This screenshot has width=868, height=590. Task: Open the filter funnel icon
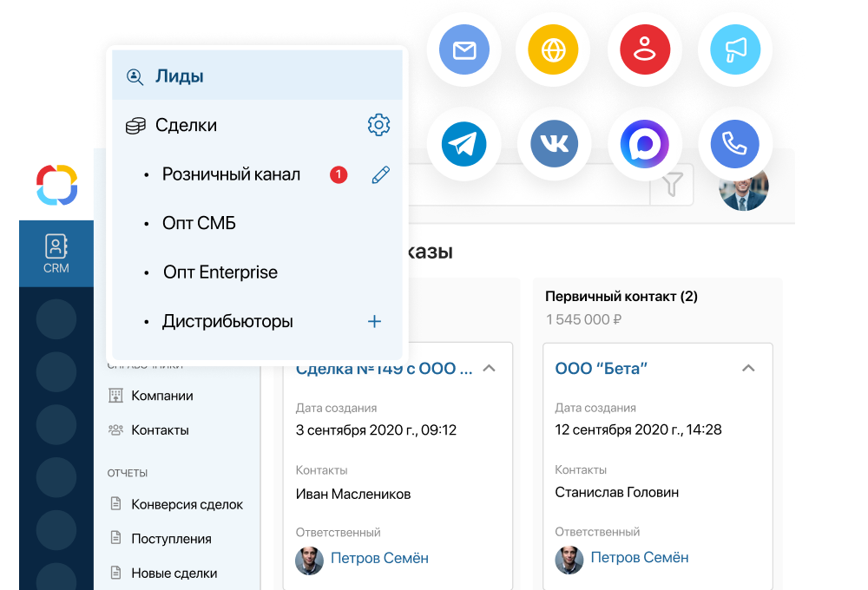coord(672,185)
